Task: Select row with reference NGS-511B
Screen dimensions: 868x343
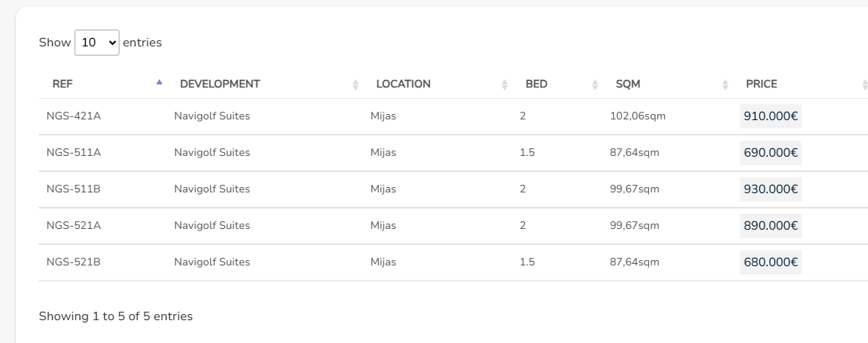Action: 74,189
